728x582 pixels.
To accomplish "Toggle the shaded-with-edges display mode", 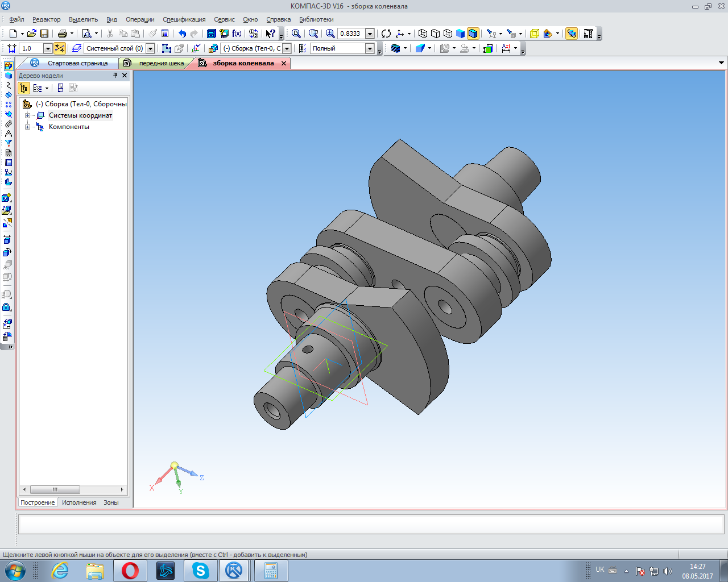I will pyautogui.click(x=473, y=34).
